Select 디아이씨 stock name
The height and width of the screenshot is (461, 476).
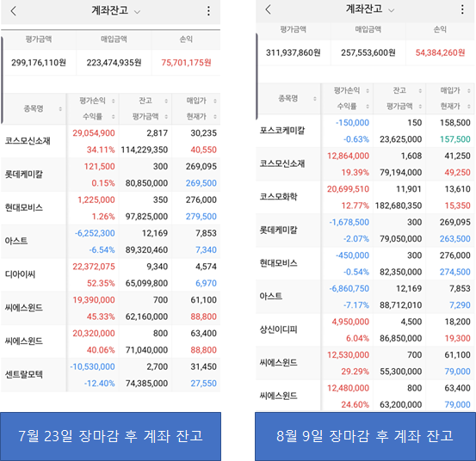point(20,274)
